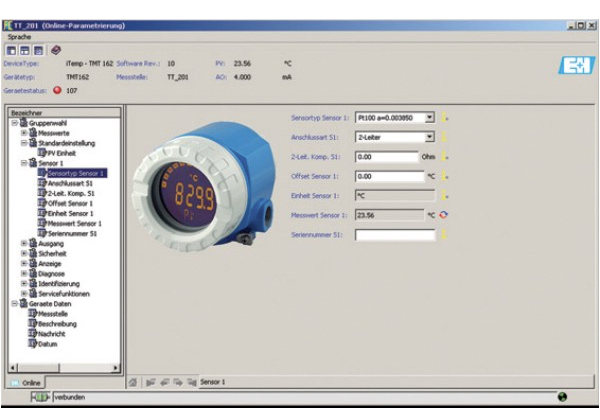Click the yellow status icon beside Sensortyp Sensor 1
The image size is (600, 420).
pyautogui.click(x=444, y=118)
